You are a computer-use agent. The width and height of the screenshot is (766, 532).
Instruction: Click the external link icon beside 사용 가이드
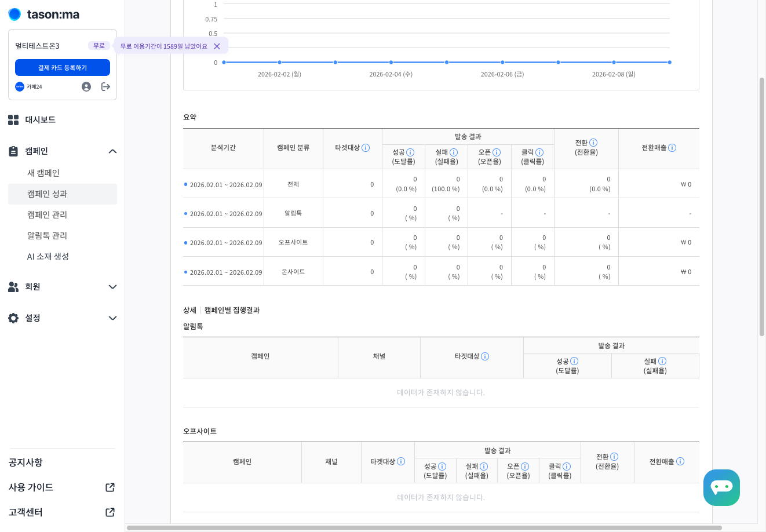point(110,487)
